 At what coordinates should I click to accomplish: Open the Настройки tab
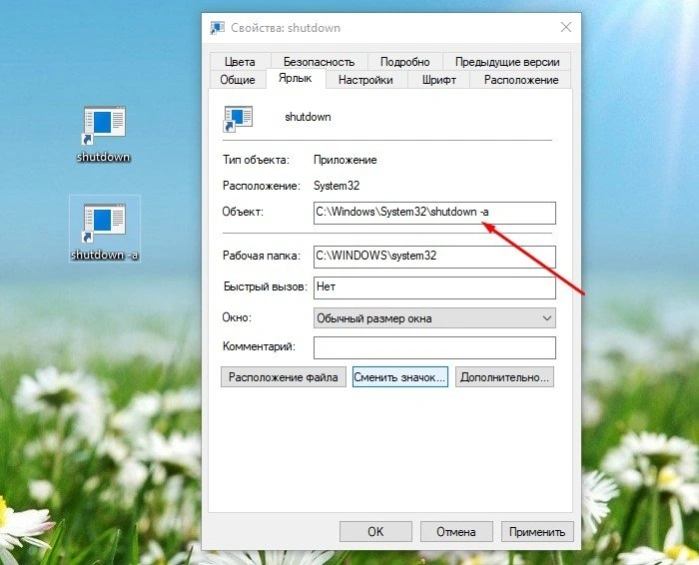[366, 80]
